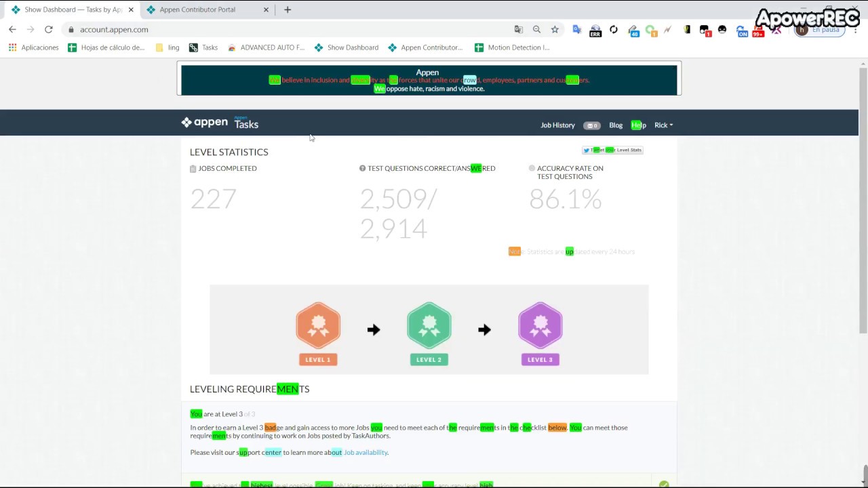This screenshot has width=868, height=488.
Task: Open the green extension with orange 1 badge
Action: pos(651,30)
